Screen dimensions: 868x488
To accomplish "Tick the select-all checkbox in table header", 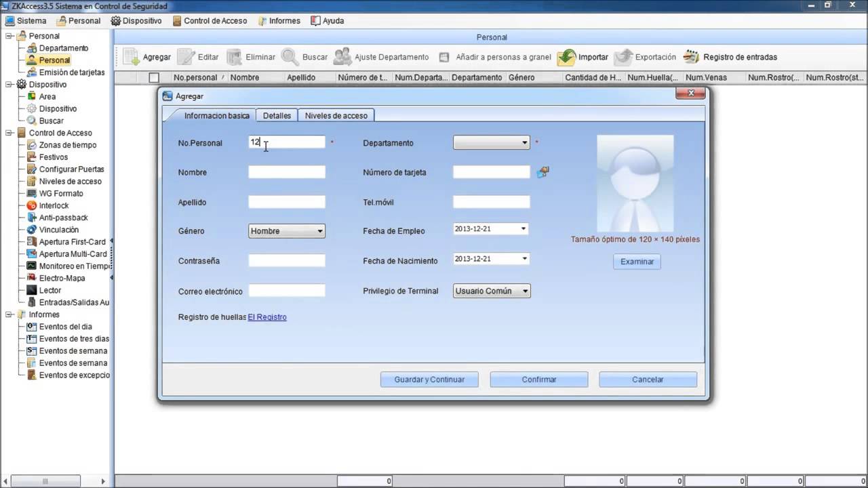I will (154, 78).
